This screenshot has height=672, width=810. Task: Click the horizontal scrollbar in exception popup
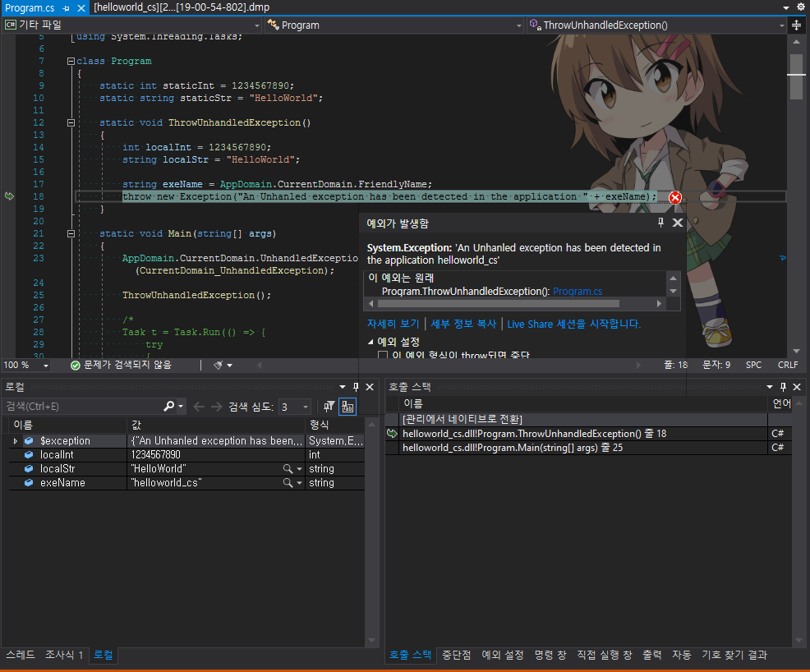499,304
